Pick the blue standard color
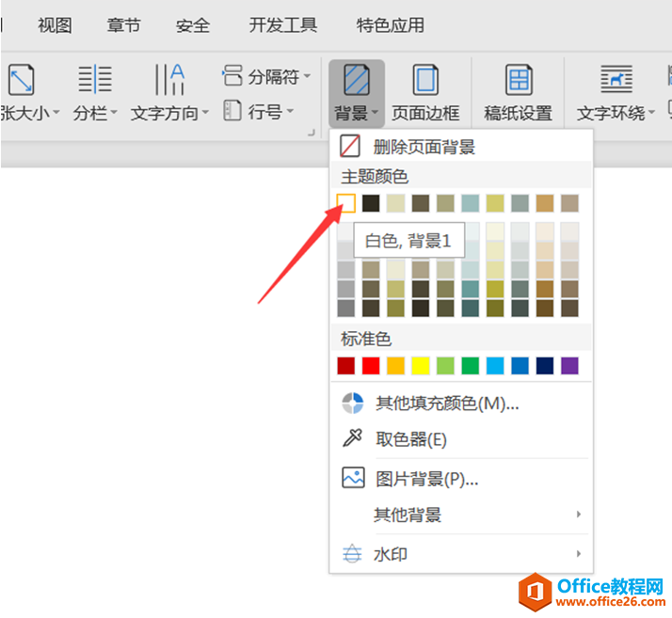672x618 pixels. click(520, 366)
